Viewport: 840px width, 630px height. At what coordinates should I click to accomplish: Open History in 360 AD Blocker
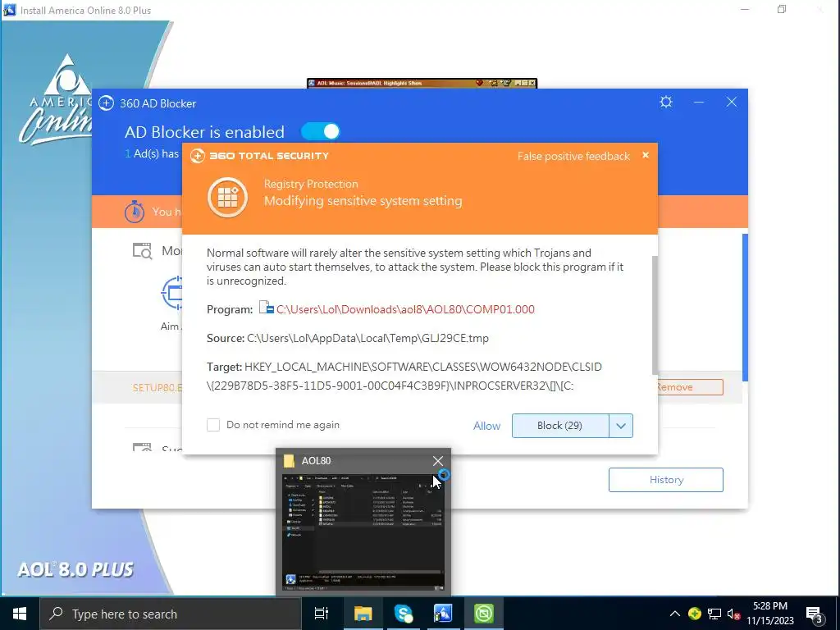coord(666,479)
